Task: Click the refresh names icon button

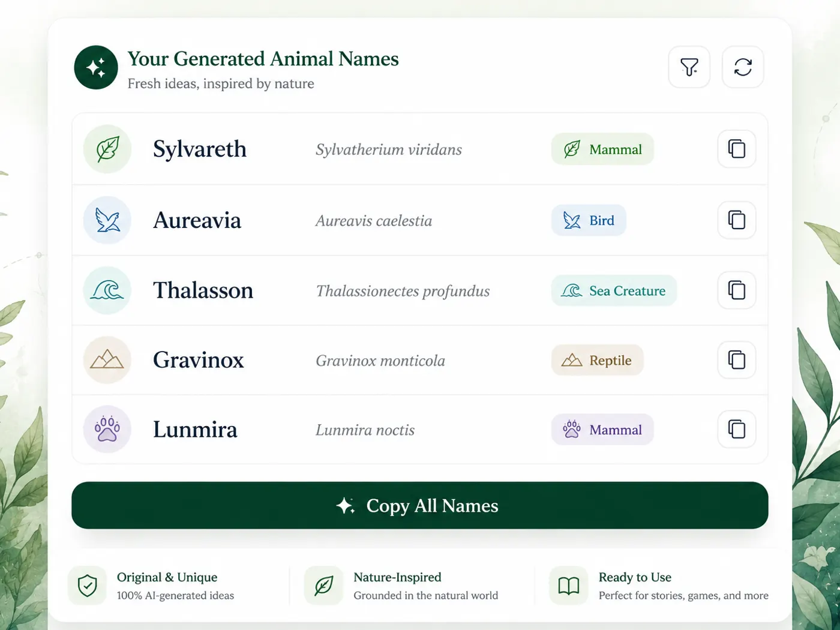Action: pyautogui.click(x=743, y=67)
